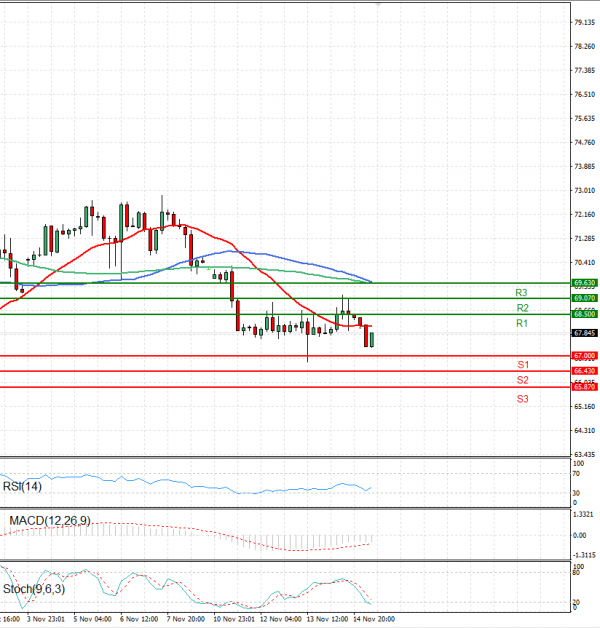600x628 pixels.
Task: Click the 67.000 support price tag
Action: click(584, 356)
